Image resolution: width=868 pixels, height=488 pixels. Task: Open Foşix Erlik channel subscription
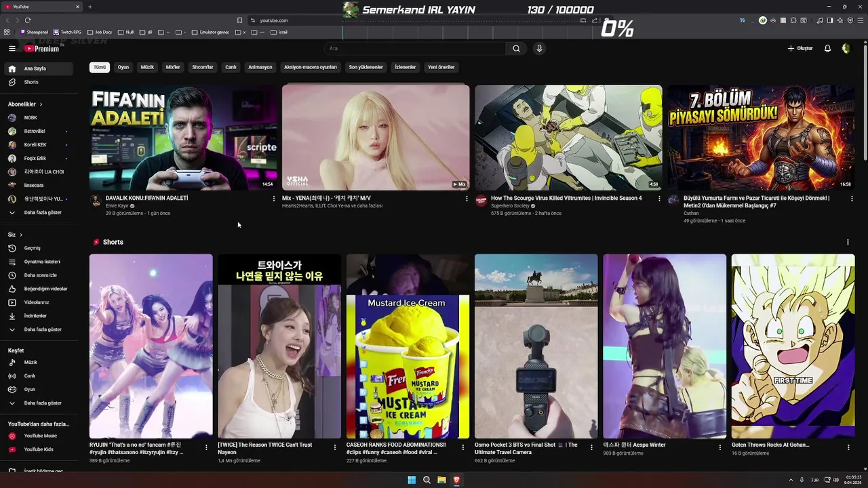pos(39,158)
